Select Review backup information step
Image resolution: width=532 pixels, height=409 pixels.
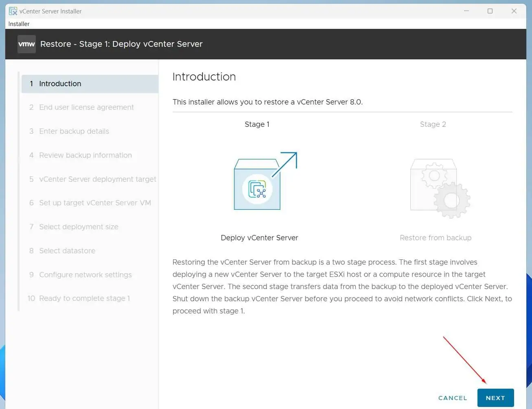point(81,155)
